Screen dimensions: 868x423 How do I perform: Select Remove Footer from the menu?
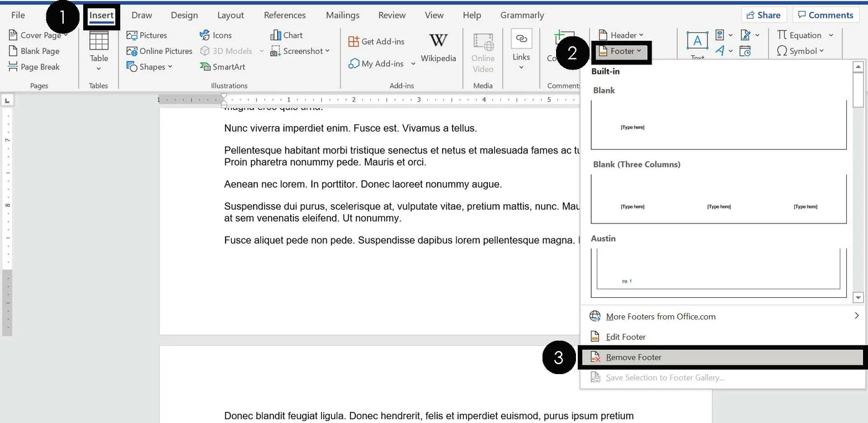[722, 357]
